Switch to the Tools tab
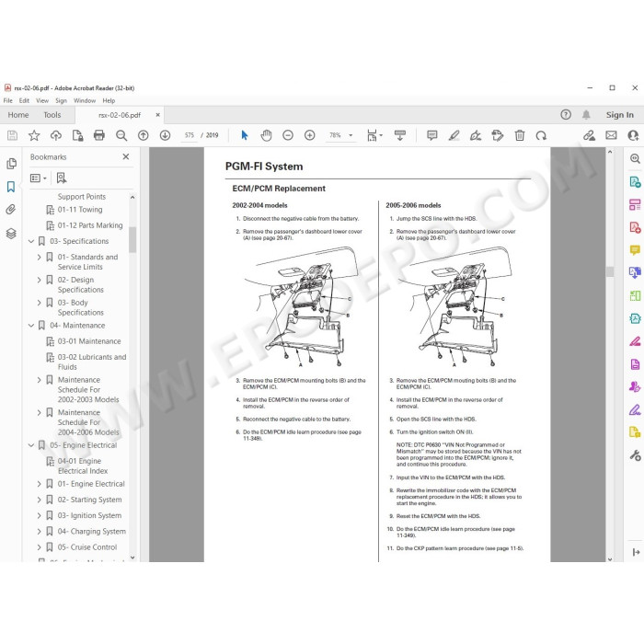Viewport: 644px width, 644px height. coord(52,115)
